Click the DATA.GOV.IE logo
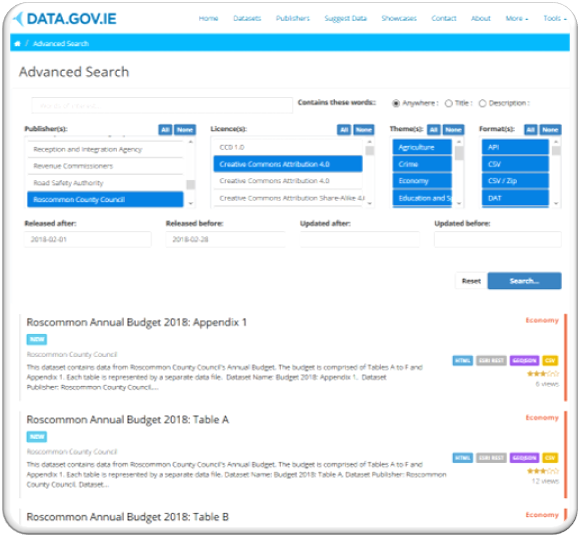Viewport: 580px width, 537px height. [x=64, y=18]
